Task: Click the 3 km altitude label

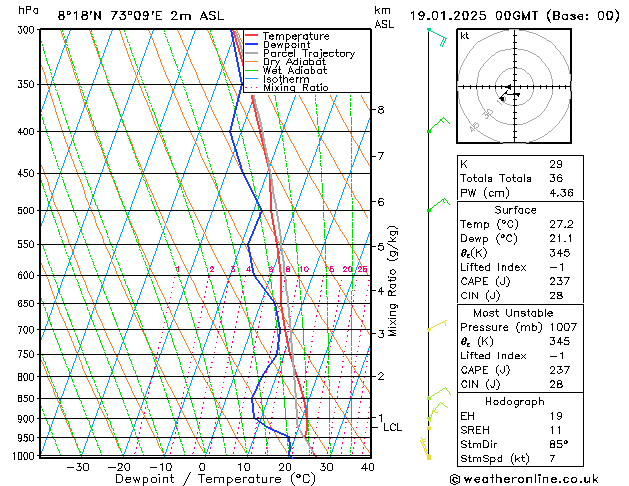Action: tap(380, 334)
